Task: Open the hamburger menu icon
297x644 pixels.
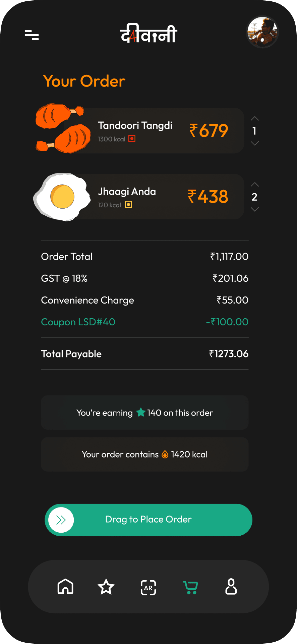Action: (x=32, y=35)
